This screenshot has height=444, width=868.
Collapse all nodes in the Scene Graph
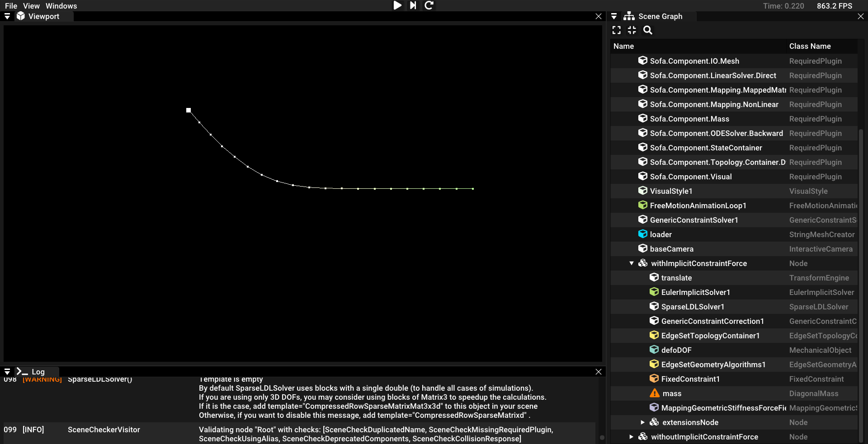coord(632,30)
